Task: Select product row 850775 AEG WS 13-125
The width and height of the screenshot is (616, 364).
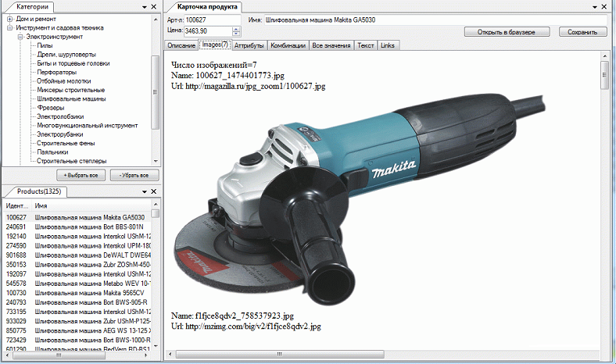Action: tap(77, 330)
